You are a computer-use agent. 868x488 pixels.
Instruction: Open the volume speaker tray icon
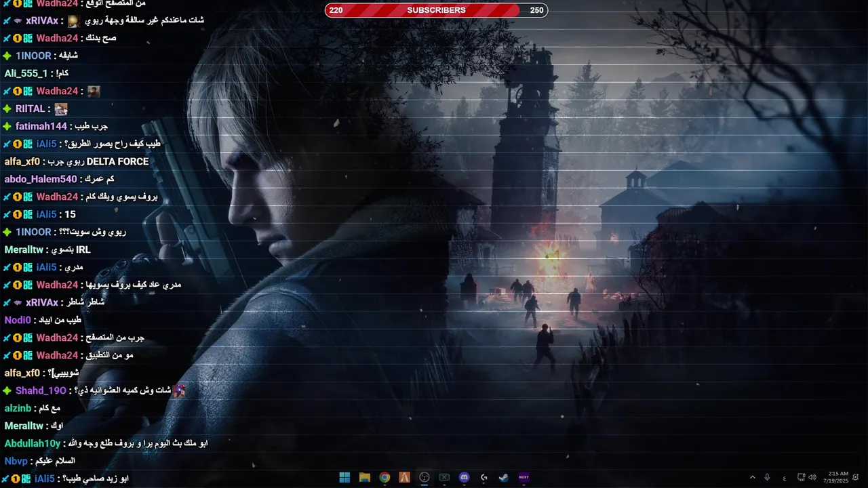pos(812,478)
